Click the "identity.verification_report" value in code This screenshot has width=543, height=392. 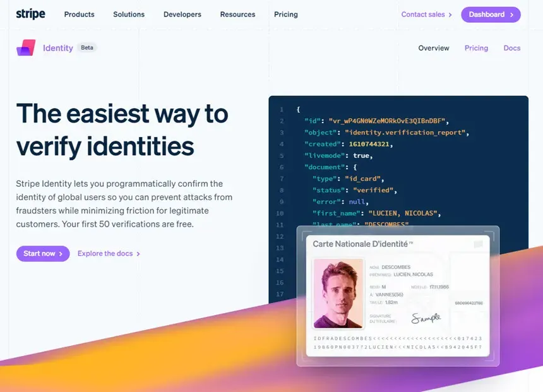tap(407, 133)
